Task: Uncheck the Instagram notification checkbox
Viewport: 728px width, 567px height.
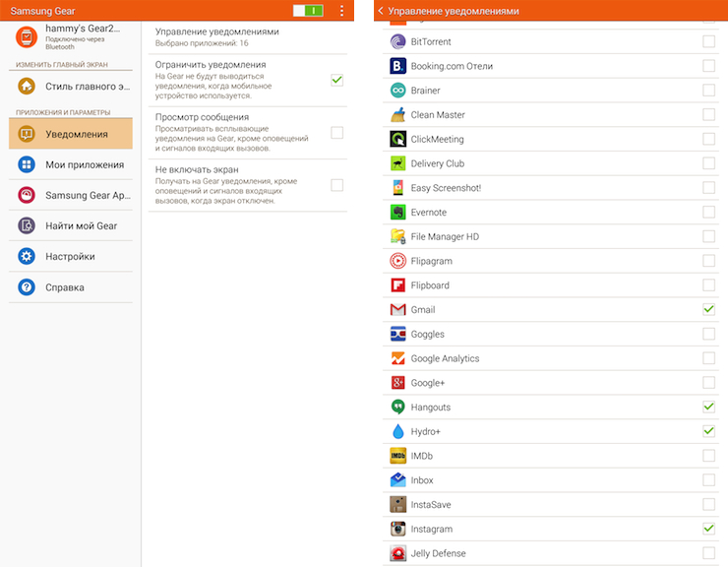Action: [708, 529]
